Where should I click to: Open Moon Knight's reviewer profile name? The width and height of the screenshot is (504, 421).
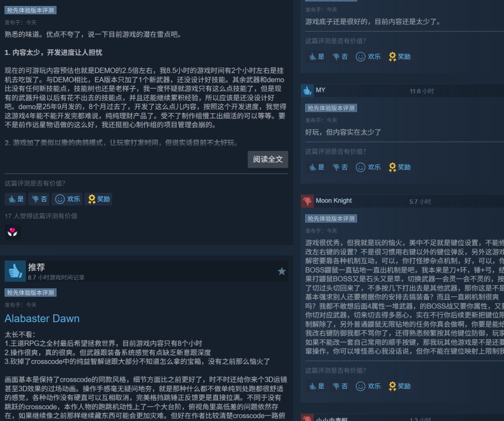coord(334,200)
